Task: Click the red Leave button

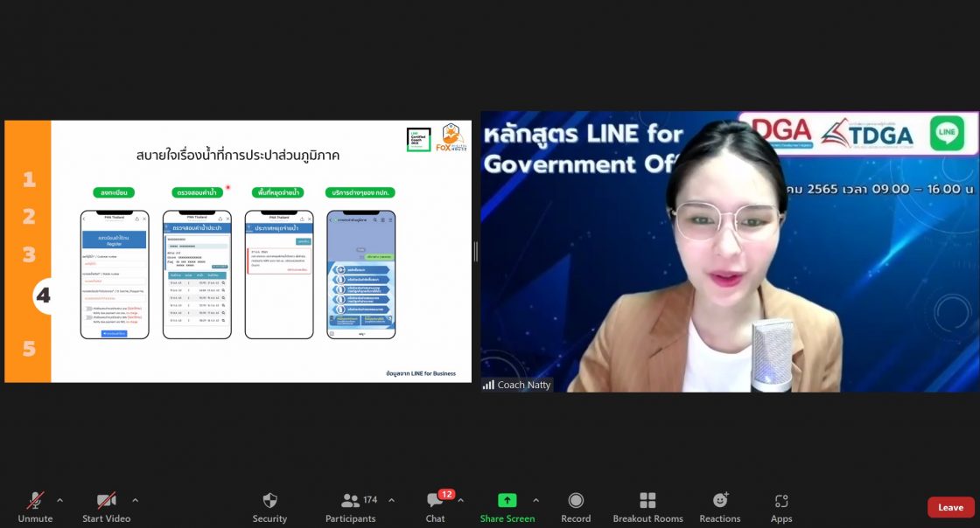Action: pos(950,507)
